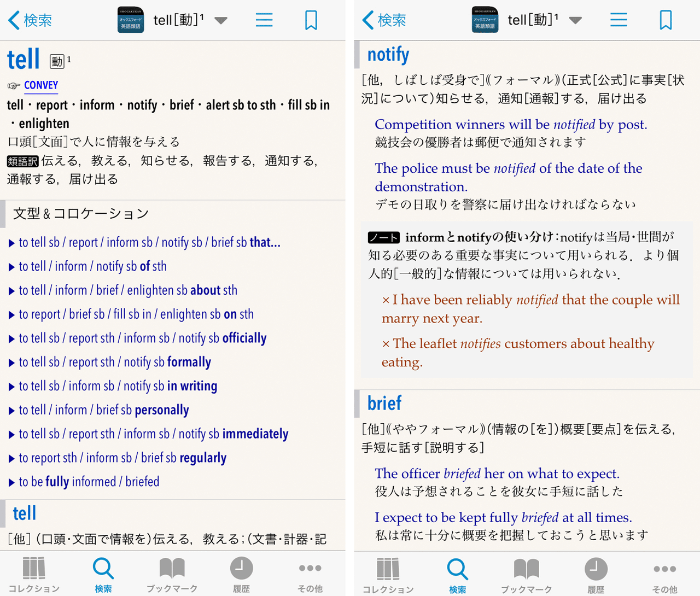Expand 'to tell sb / report / inform sb ... that' row
Screen dimensions: 700x596
point(144,242)
